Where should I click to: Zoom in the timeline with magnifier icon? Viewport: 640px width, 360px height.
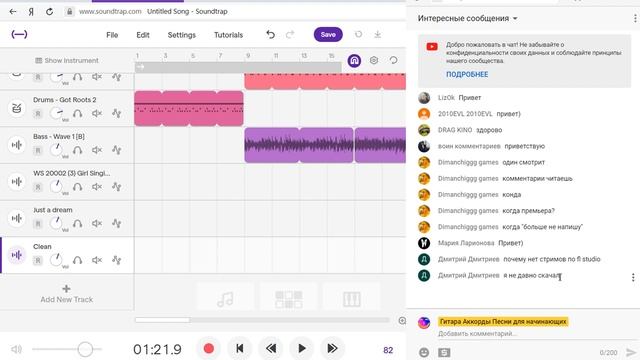click(402, 321)
